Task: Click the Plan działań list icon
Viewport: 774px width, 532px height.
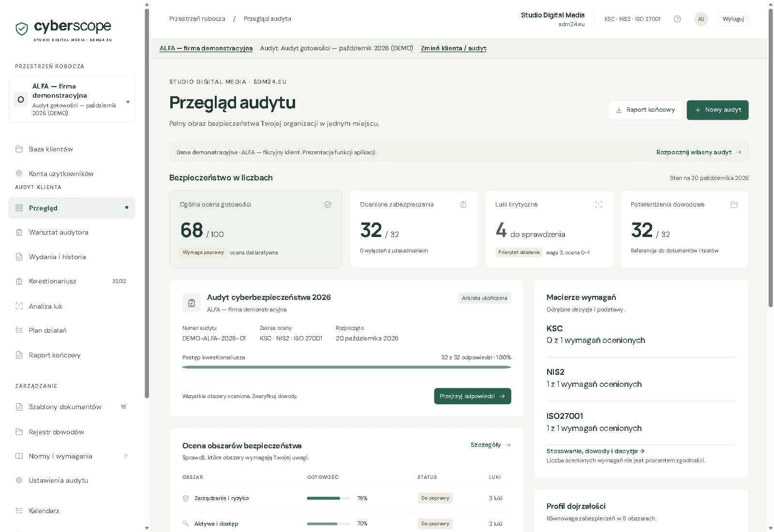Action: [19, 330]
